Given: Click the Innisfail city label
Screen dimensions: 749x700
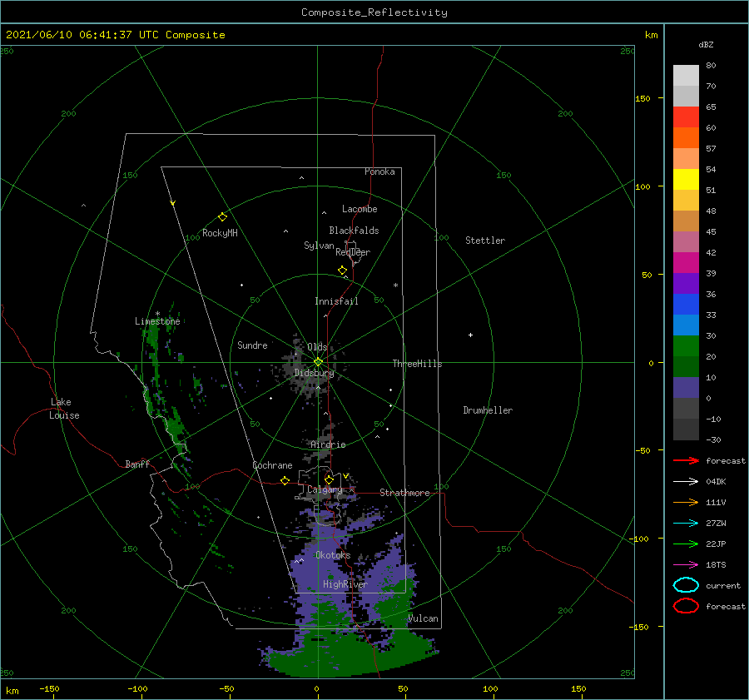Looking at the screenshot, I should (x=336, y=301).
